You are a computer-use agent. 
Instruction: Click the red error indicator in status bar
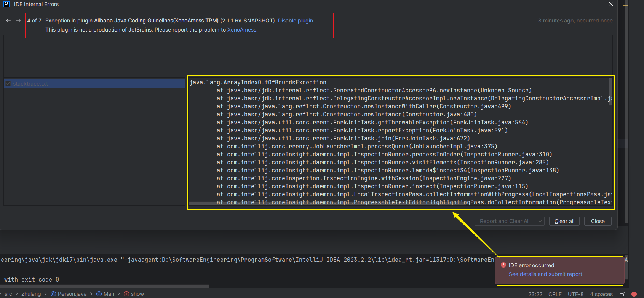click(x=634, y=294)
